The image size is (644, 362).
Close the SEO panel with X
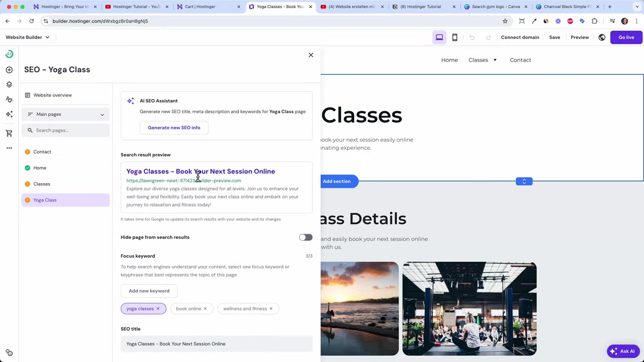(310, 55)
